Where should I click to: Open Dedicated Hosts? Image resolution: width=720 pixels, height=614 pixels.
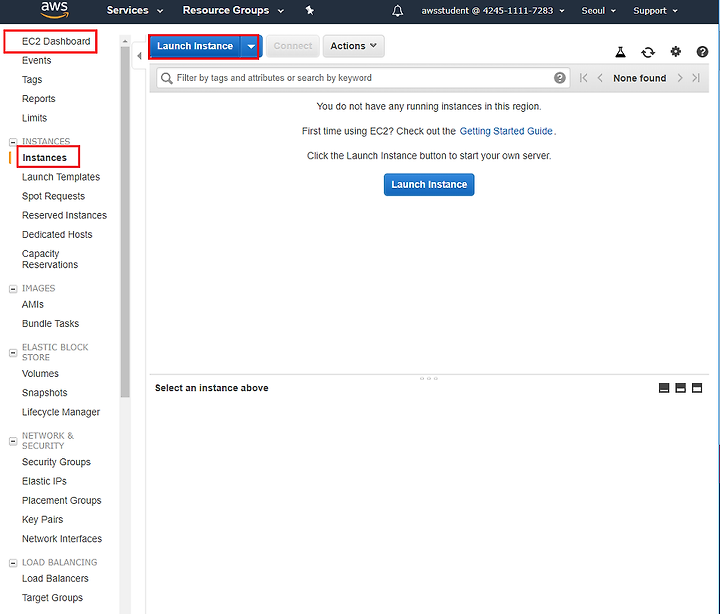(x=57, y=235)
